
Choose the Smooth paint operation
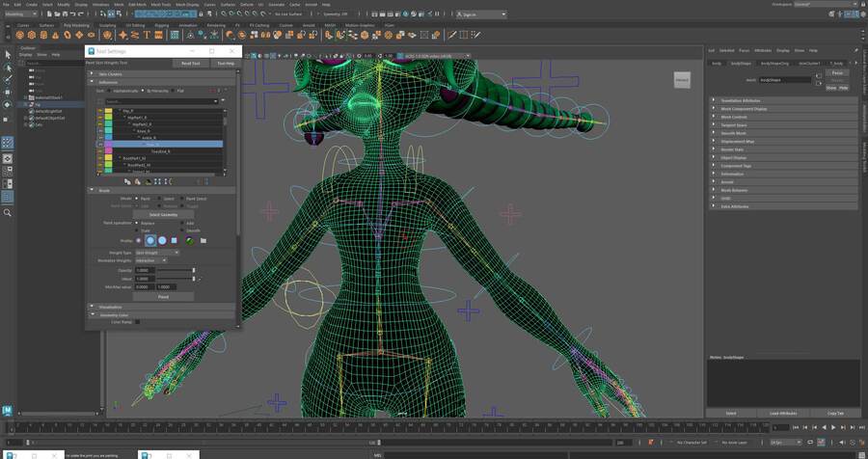point(180,230)
